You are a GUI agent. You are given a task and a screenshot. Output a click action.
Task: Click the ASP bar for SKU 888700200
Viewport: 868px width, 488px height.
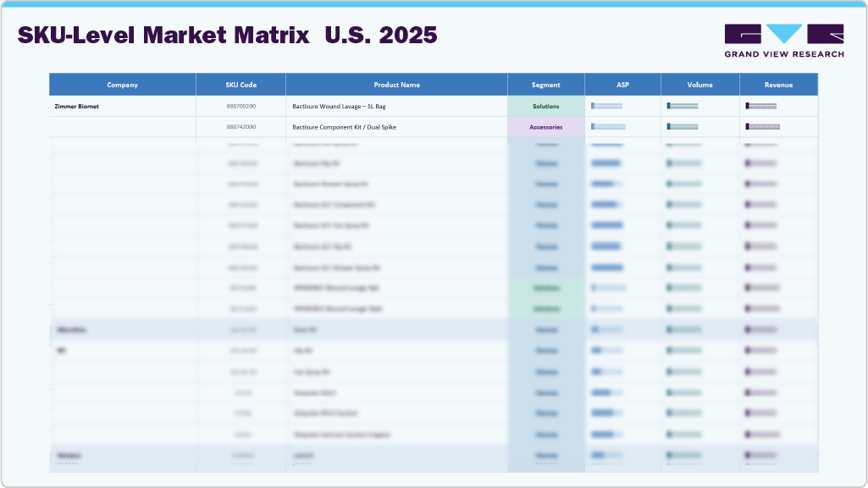point(606,106)
